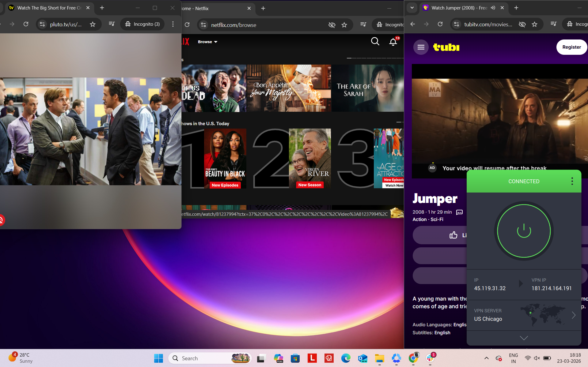The height and width of the screenshot is (367, 588).
Task: Open Wi-Fi network settings in tray
Action: coord(528,358)
